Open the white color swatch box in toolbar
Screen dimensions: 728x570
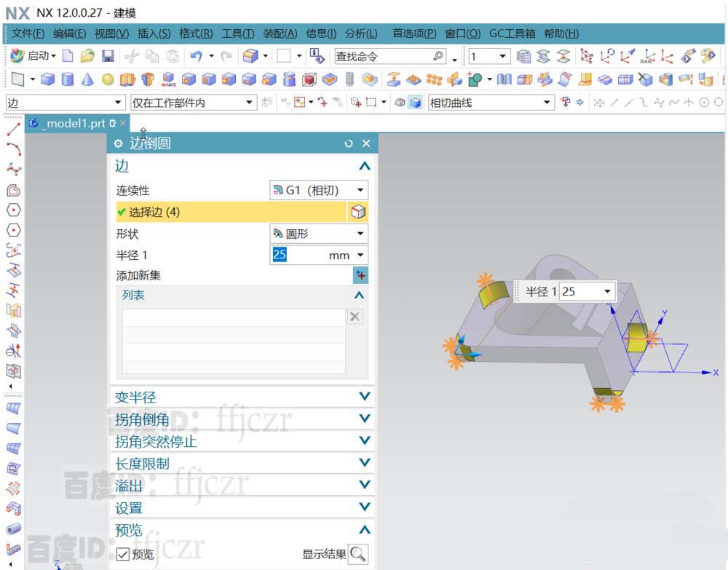click(x=283, y=56)
